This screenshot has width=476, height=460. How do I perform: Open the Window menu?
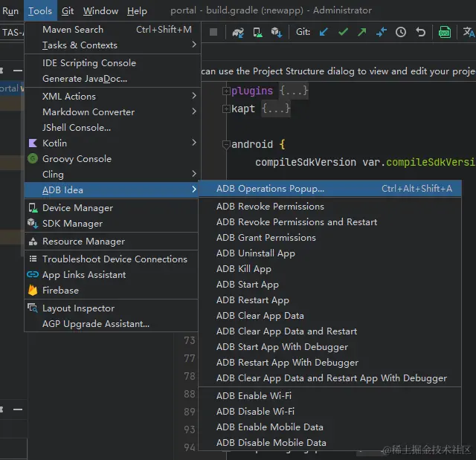[x=100, y=11]
